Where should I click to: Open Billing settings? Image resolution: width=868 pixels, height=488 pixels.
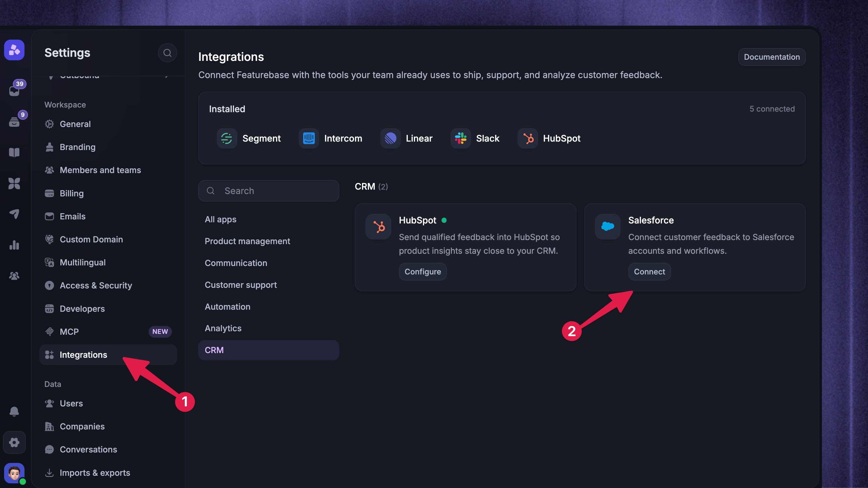pyautogui.click(x=108, y=193)
